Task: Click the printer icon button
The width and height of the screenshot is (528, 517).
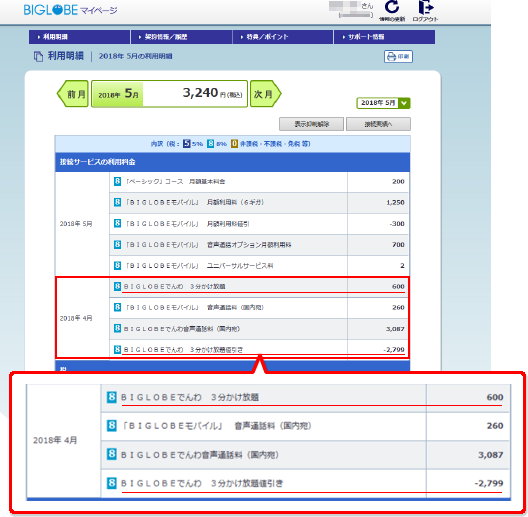Action: coord(398,57)
